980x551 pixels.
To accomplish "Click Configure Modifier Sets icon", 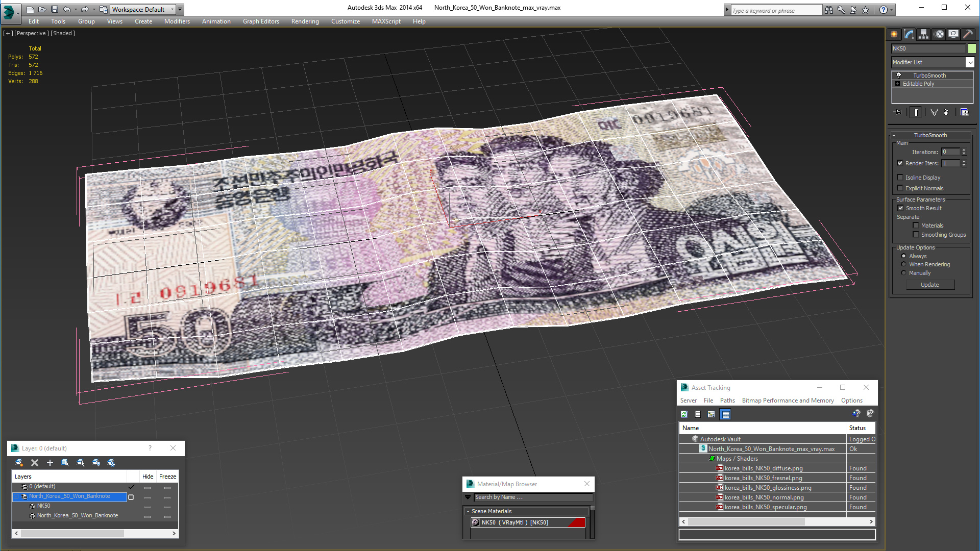I will pyautogui.click(x=964, y=112).
